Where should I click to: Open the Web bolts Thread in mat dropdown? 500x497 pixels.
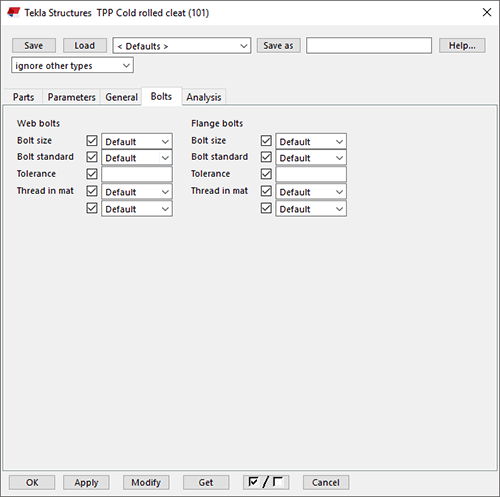tap(137, 192)
